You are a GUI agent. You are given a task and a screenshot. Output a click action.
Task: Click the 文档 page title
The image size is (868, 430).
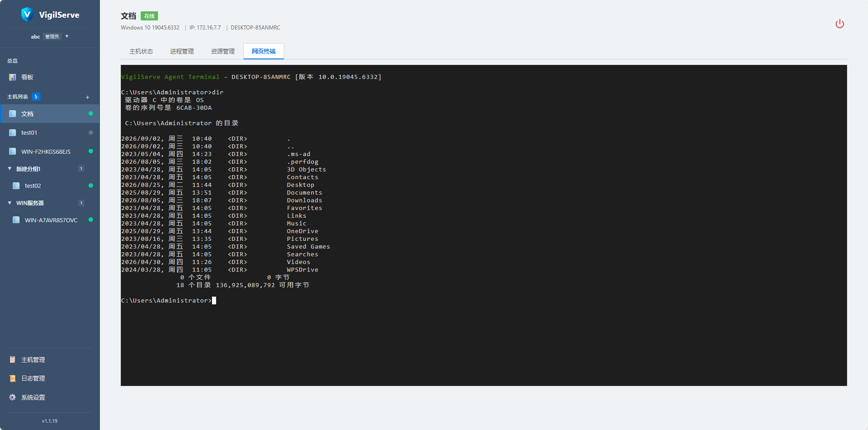(128, 16)
